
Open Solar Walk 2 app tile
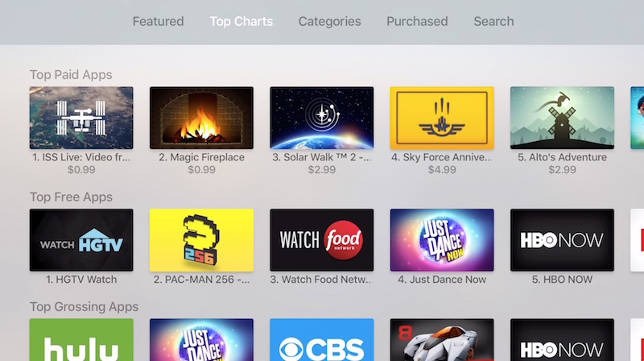(x=321, y=118)
